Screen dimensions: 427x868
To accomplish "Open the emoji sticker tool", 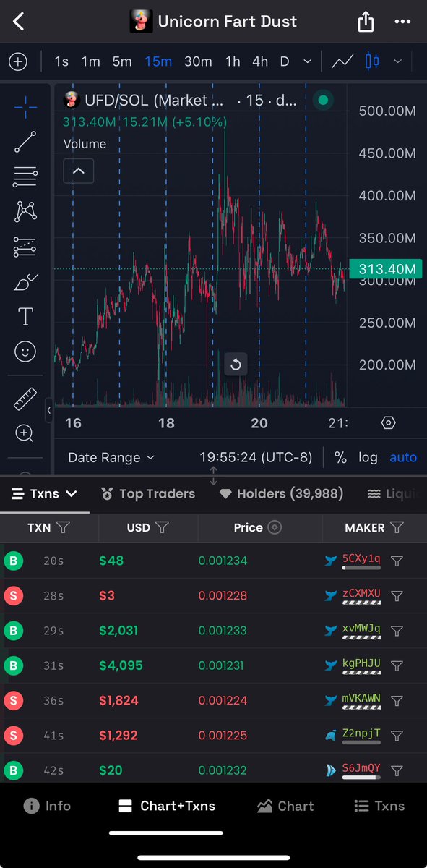I will coord(25,352).
